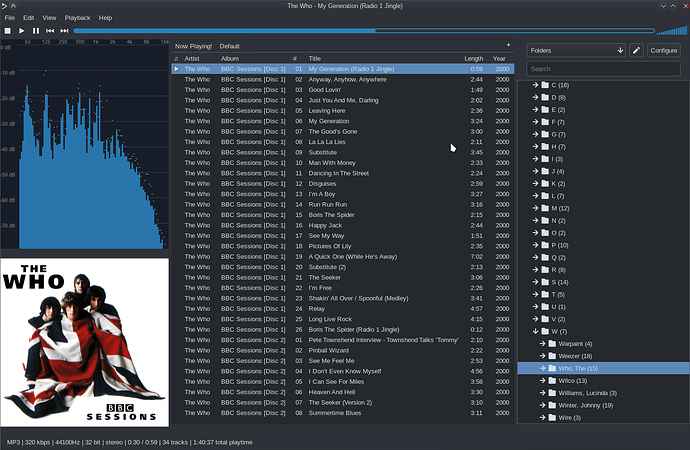Expand the Wilco (13) folder
The image size is (690, 450).
pyautogui.click(x=543, y=380)
